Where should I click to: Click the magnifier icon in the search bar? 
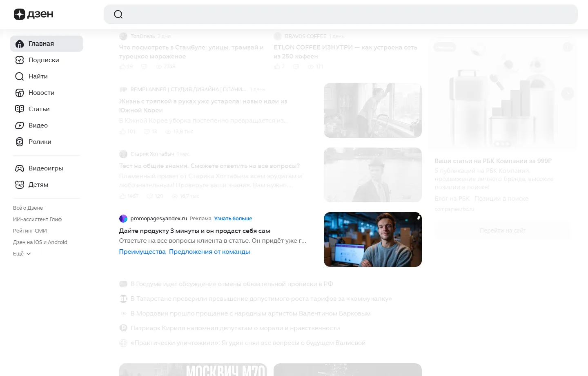(x=118, y=14)
